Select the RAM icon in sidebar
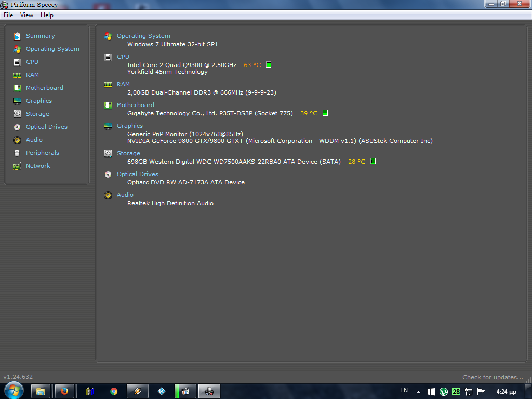The width and height of the screenshot is (532, 399). (17, 75)
